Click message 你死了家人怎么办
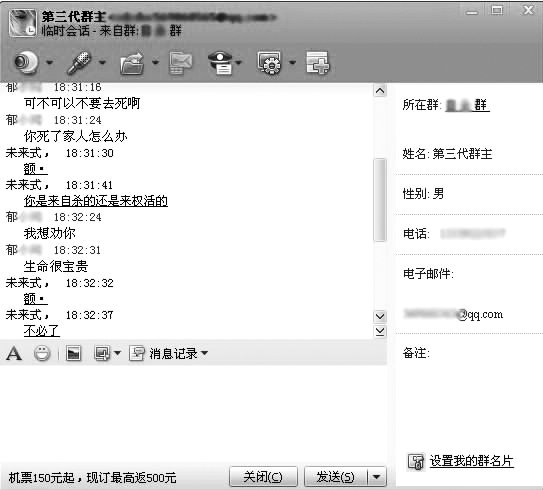This screenshot has width=543, height=490. 75,136
